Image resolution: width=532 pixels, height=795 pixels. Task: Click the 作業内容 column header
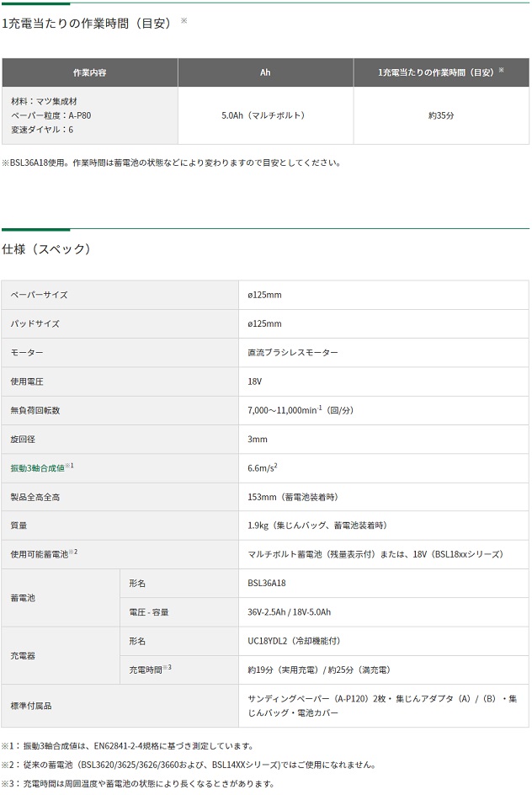click(x=90, y=72)
